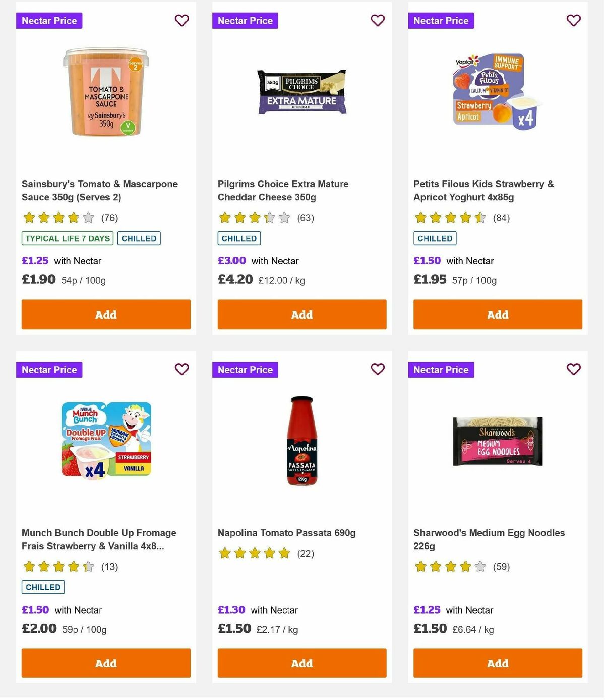605x700 pixels.
Task: Click the heart icon on Sainsbury's Tomato & Mascarpone Sauce
Action: tap(181, 21)
